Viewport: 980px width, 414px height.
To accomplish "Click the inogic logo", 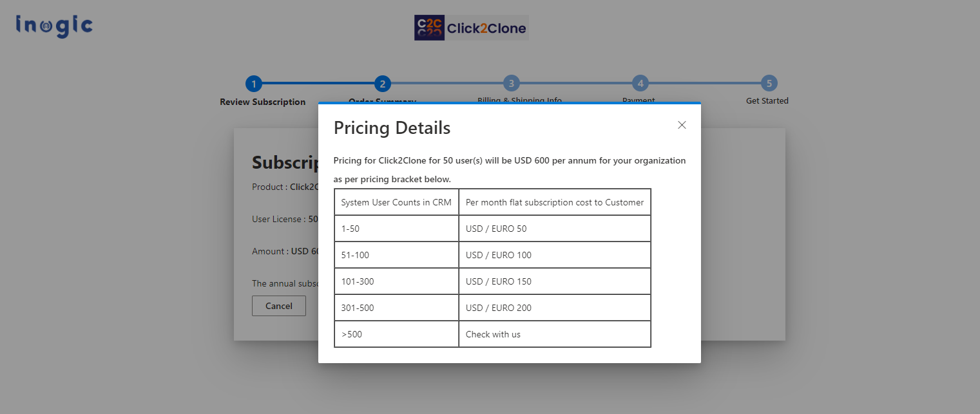I will pos(54,26).
